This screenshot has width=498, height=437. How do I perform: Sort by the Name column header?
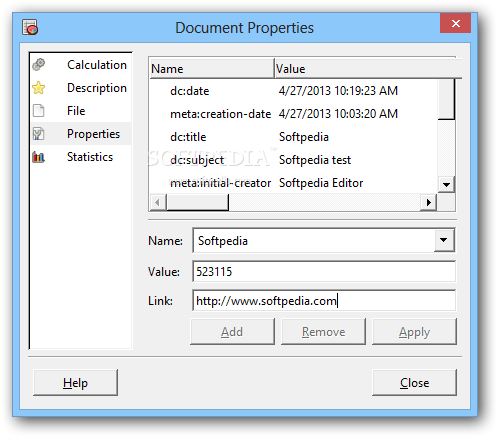click(212, 69)
